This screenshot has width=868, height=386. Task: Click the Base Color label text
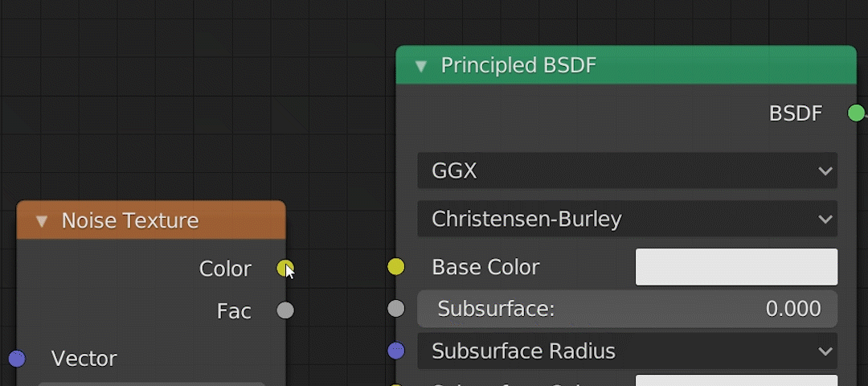(x=485, y=267)
